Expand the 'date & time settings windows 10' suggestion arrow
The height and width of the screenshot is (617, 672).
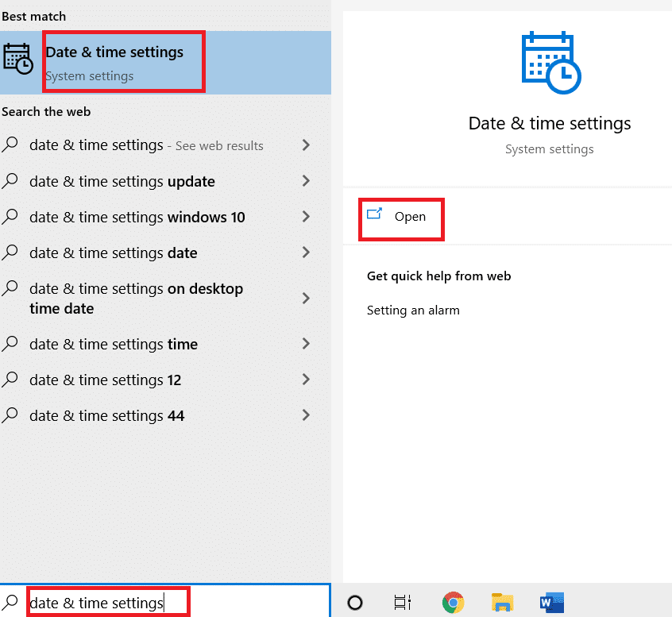tap(306, 217)
